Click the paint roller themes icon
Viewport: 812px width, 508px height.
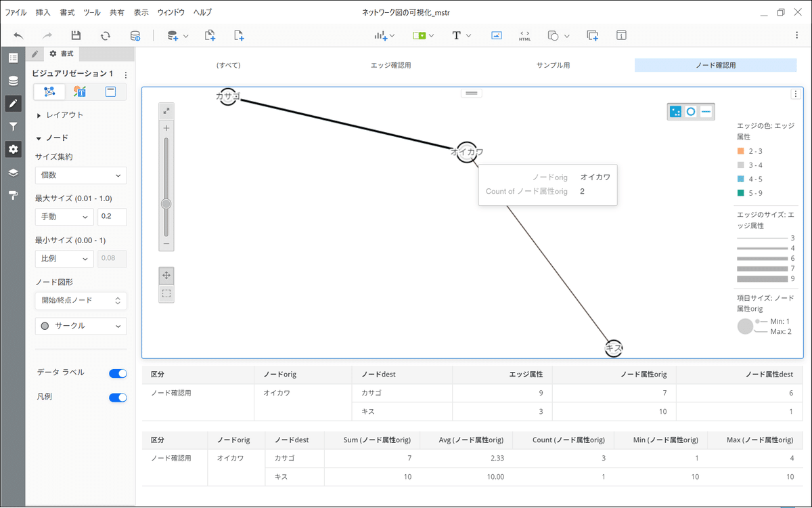coord(13,195)
